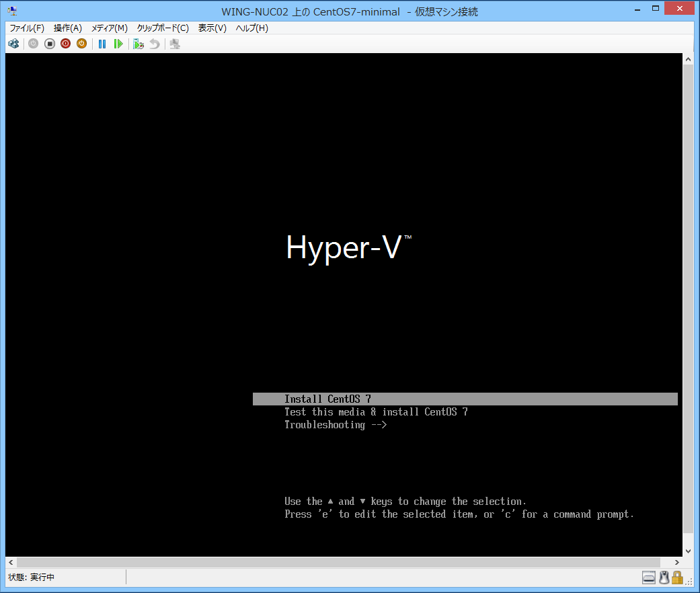Click the horizontal scrollbar left arrow

point(11,562)
